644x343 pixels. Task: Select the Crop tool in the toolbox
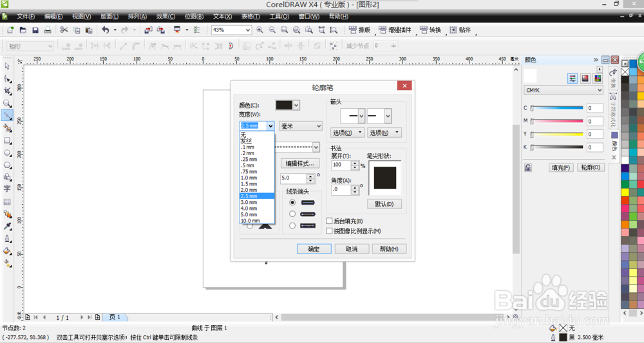point(7,91)
